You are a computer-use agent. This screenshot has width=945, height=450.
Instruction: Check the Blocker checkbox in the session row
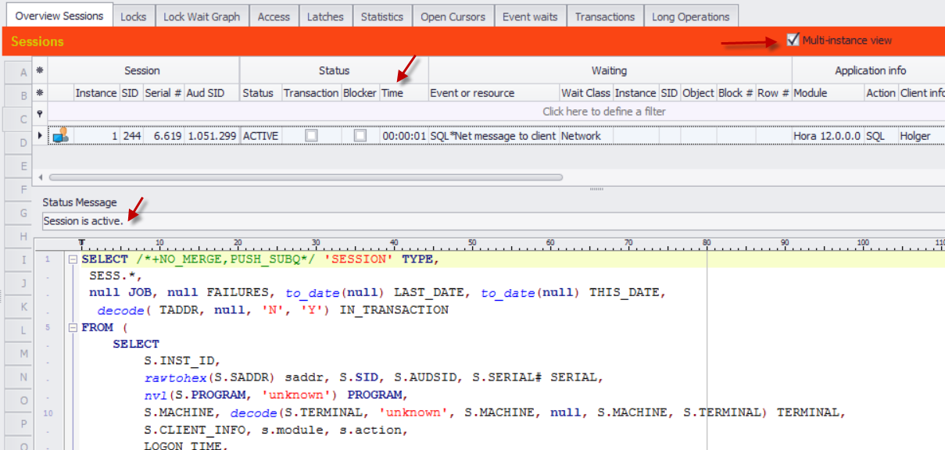pos(359,135)
